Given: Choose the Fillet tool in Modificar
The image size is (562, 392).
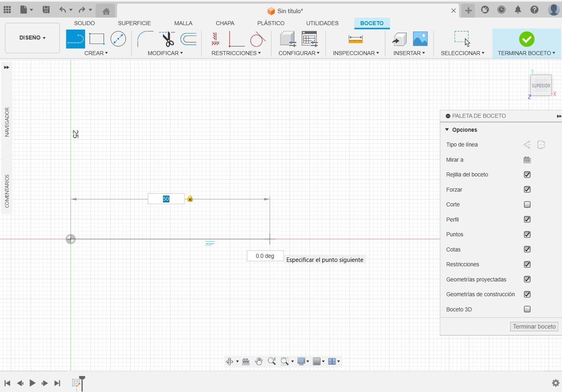Looking at the screenshot, I should [x=145, y=39].
